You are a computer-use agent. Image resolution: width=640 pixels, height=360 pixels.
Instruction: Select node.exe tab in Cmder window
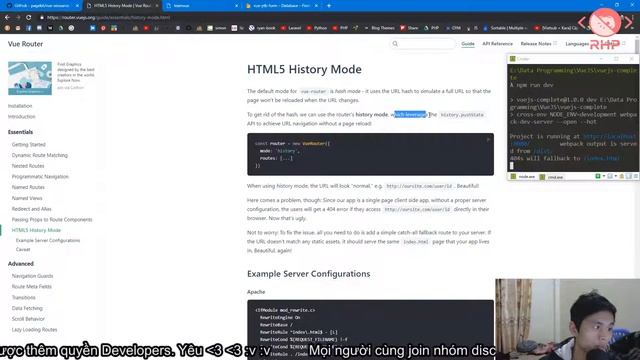click(523, 177)
